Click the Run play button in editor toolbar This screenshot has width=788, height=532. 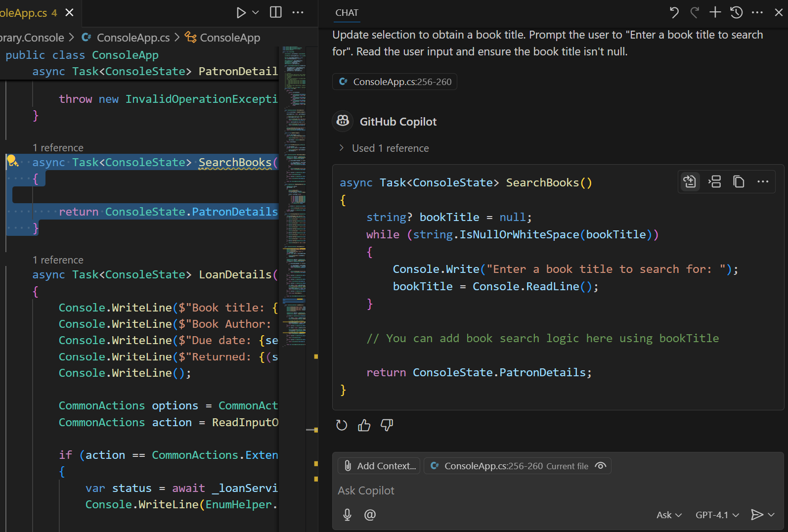[241, 13]
